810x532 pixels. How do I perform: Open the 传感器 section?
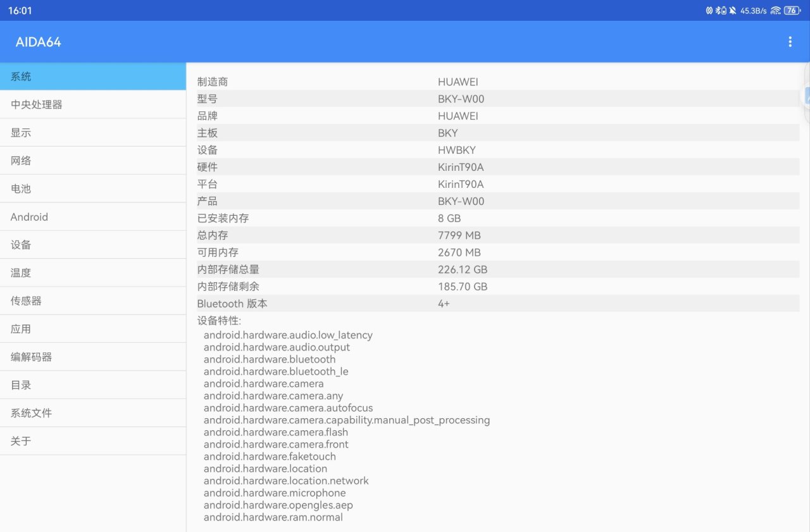(93, 301)
